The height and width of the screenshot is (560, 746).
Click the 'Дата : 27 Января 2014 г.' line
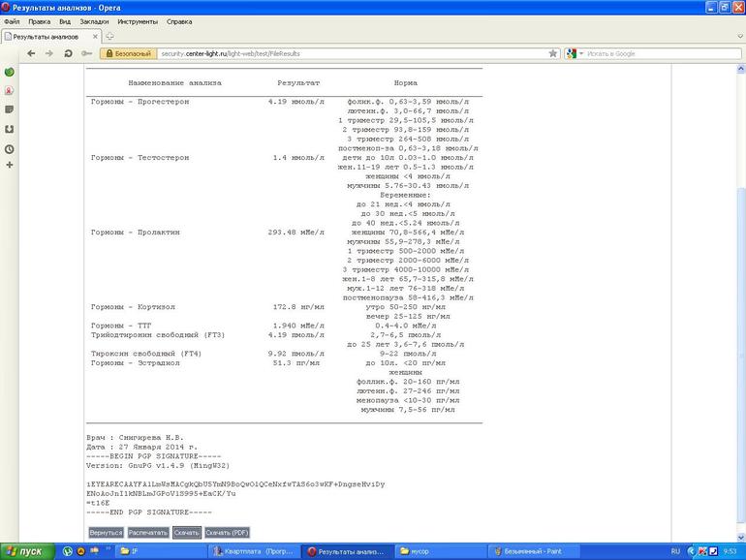click(x=141, y=447)
